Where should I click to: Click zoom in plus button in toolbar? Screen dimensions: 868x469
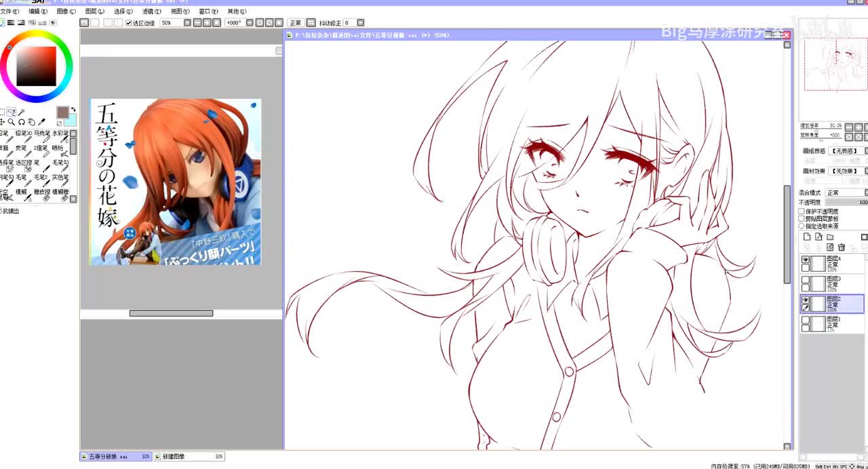tap(207, 22)
